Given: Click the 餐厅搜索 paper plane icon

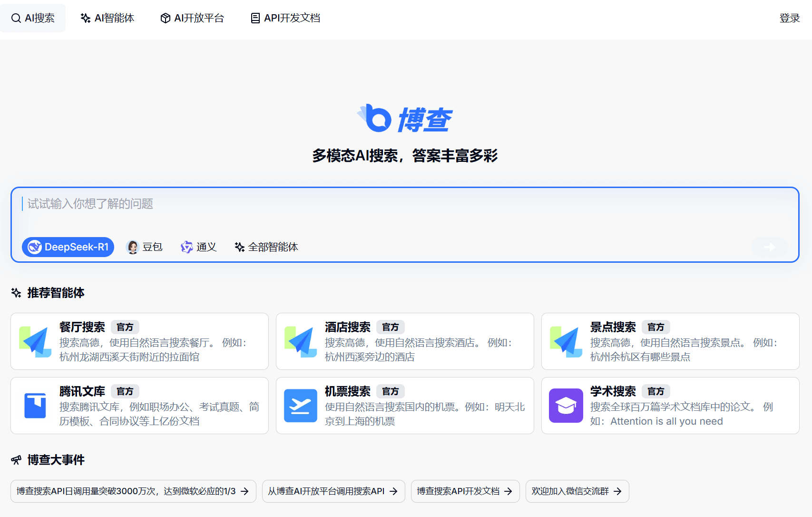Looking at the screenshot, I should coord(35,341).
